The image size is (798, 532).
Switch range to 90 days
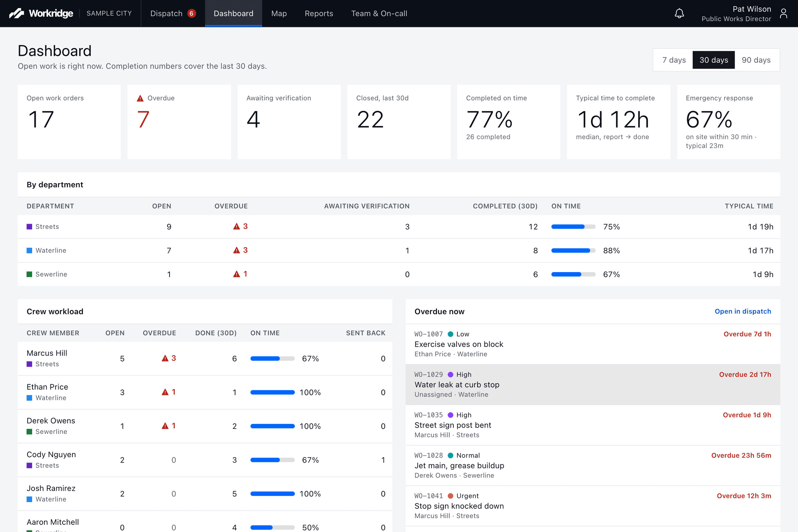tap(756, 60)
